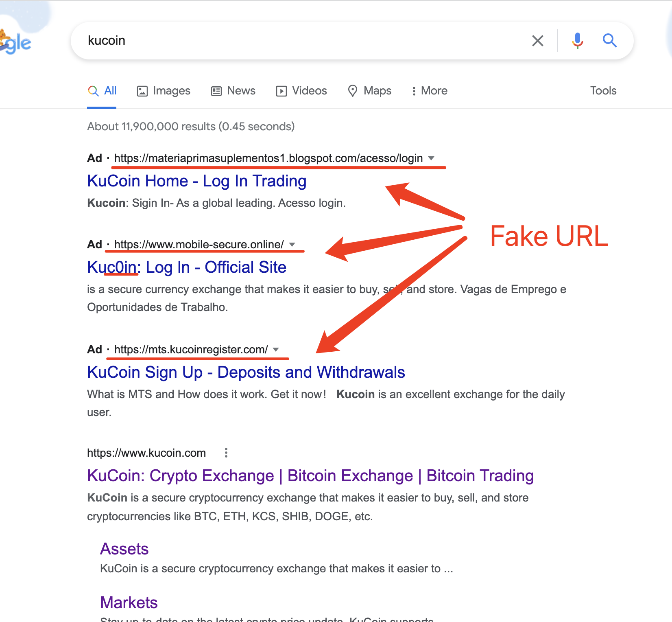672x622 pixels.
Task: Open the More options menu
Action: (430, 91)
